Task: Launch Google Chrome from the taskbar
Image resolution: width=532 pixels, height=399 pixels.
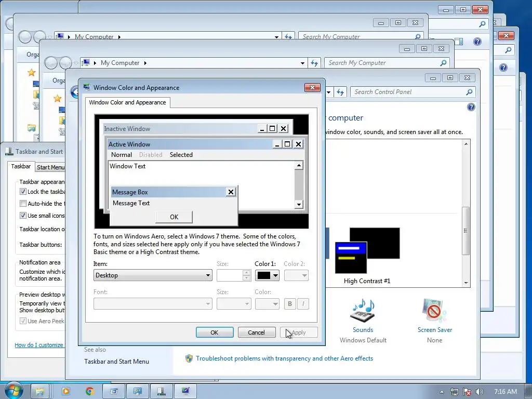Action: [x=89, y=392]
